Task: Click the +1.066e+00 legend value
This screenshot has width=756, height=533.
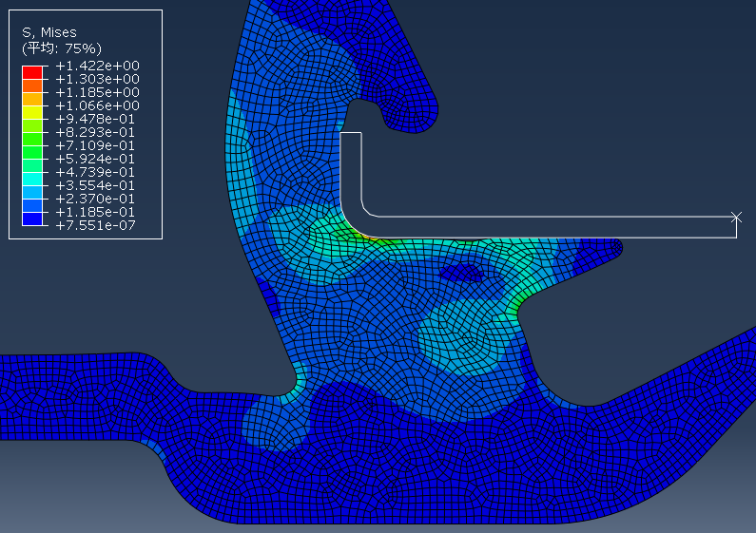Action: [97, 105]
